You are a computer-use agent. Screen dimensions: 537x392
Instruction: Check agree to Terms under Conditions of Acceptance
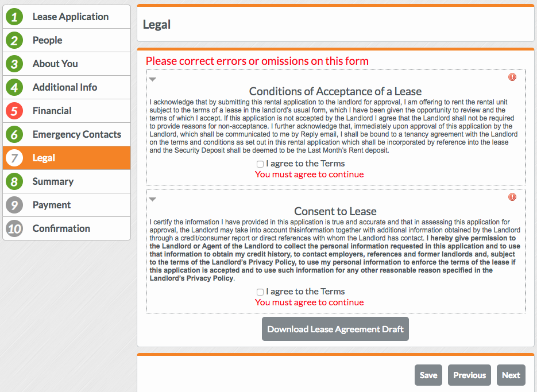(x=260, y=164)
